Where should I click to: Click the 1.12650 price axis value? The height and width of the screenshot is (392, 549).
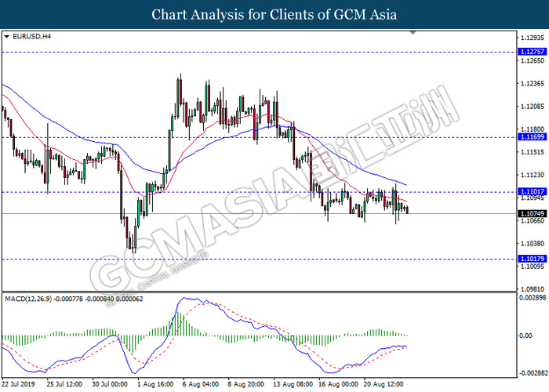[x=533, y=60]
